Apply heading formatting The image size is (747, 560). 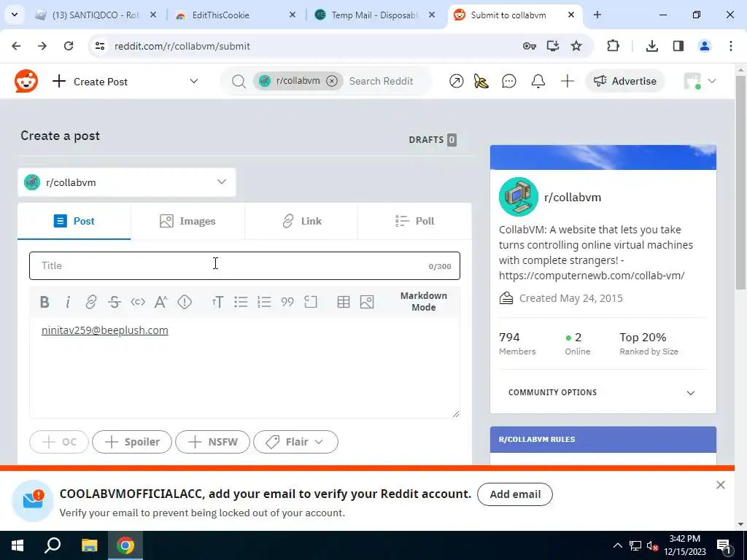217,302
